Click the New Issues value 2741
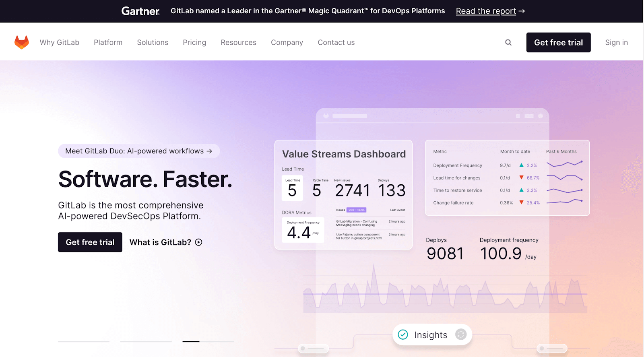This screenshot has width=644, height=357. point(352,190)
